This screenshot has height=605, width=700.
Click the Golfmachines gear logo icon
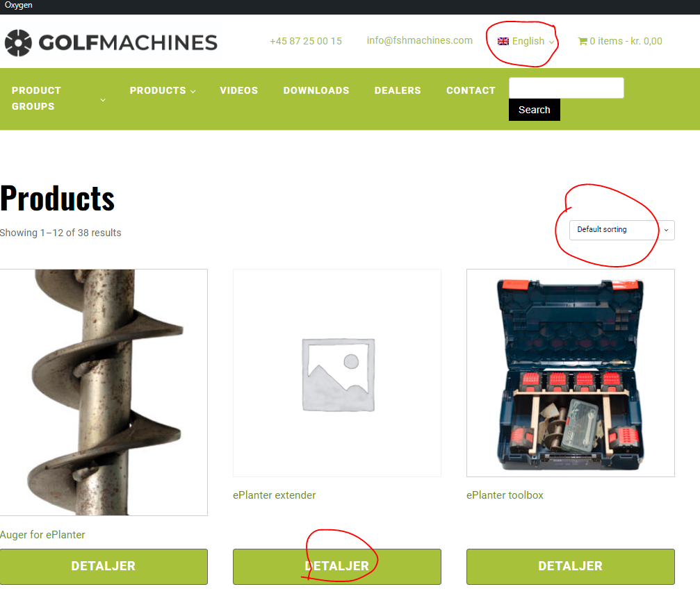click(x=18, y=43)
